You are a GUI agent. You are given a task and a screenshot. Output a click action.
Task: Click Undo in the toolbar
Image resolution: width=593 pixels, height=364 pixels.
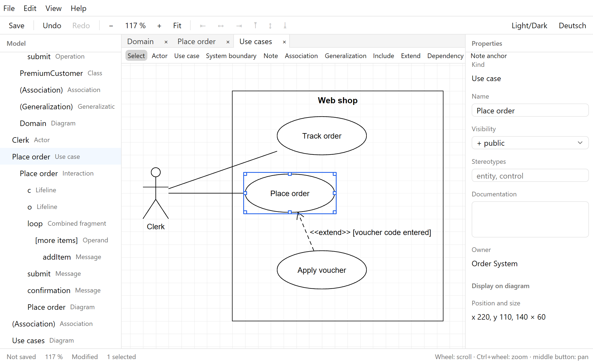52,26
